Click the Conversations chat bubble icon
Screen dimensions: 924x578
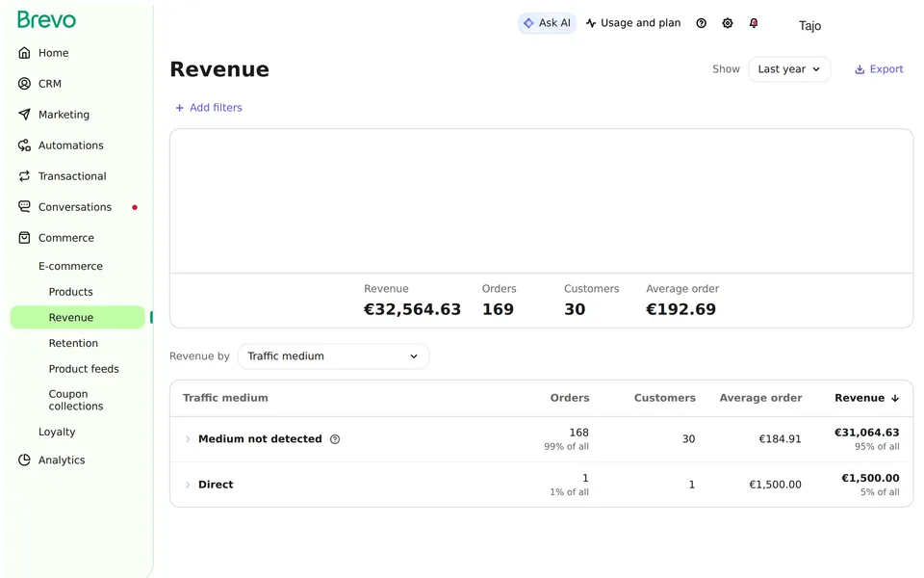24,206
